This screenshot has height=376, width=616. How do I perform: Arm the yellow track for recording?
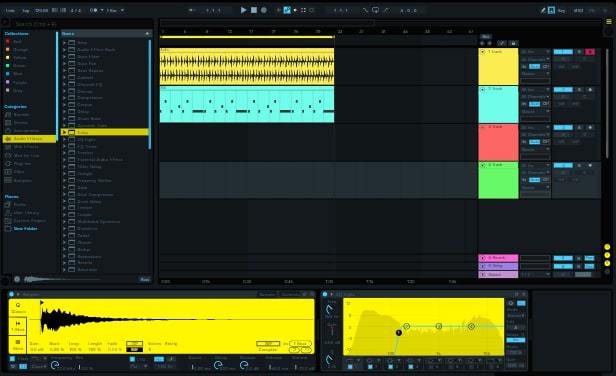[590, 52]
